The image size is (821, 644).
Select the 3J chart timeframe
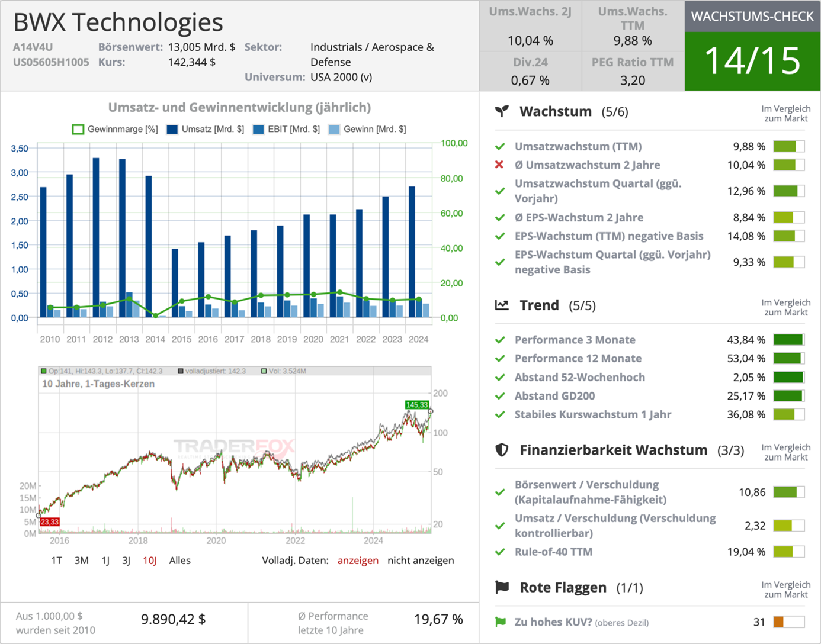126,561
